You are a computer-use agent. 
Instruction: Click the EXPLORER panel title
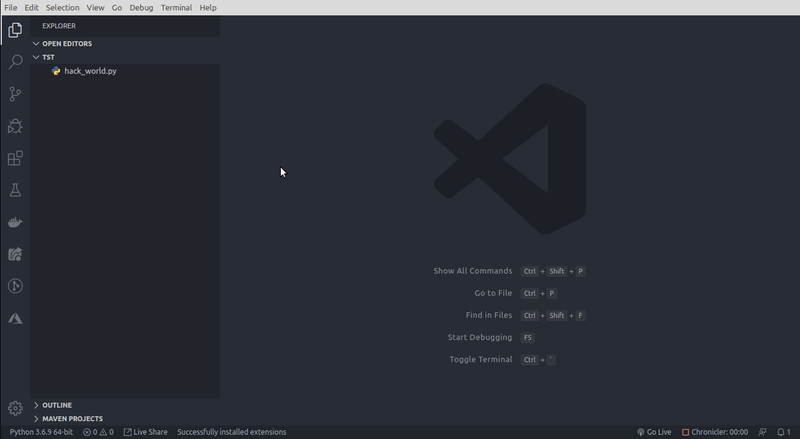click(x=59, y=26)
